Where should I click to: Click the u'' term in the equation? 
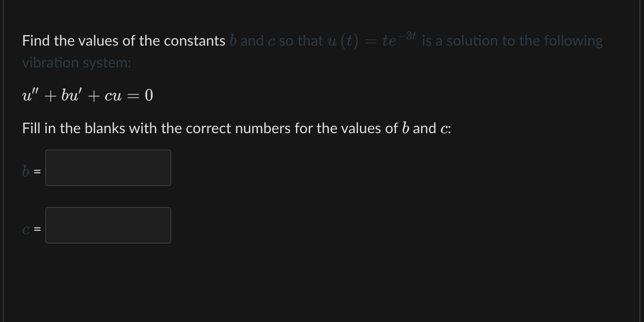[x=30, y=95]
